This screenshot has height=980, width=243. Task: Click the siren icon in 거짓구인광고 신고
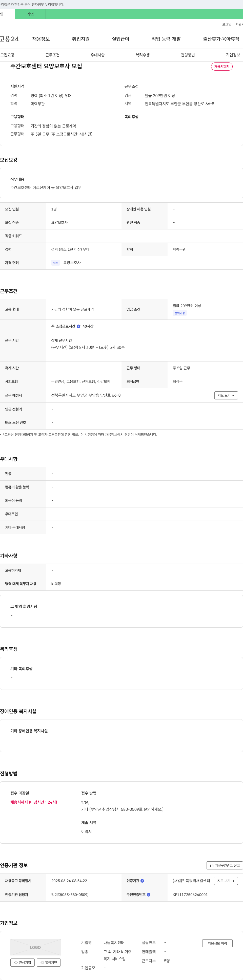(212, 865)
